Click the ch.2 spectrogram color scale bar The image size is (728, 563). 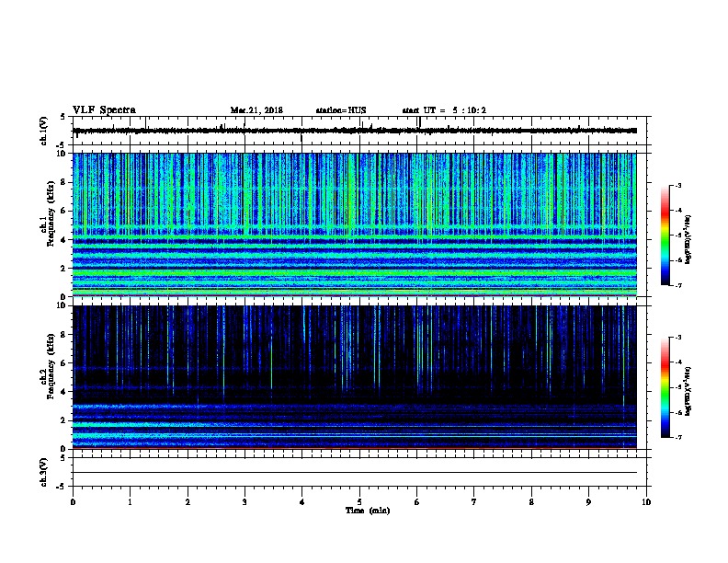(665, 387)
